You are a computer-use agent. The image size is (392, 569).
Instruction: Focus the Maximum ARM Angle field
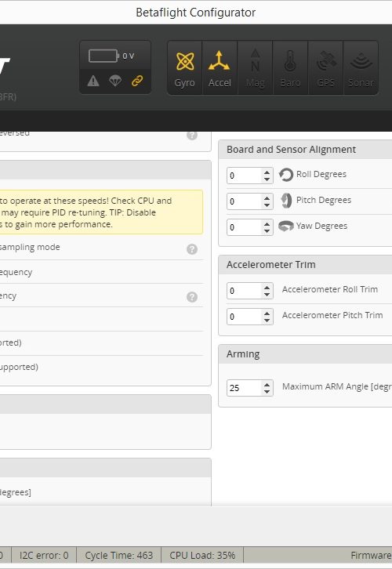(250, 388)
